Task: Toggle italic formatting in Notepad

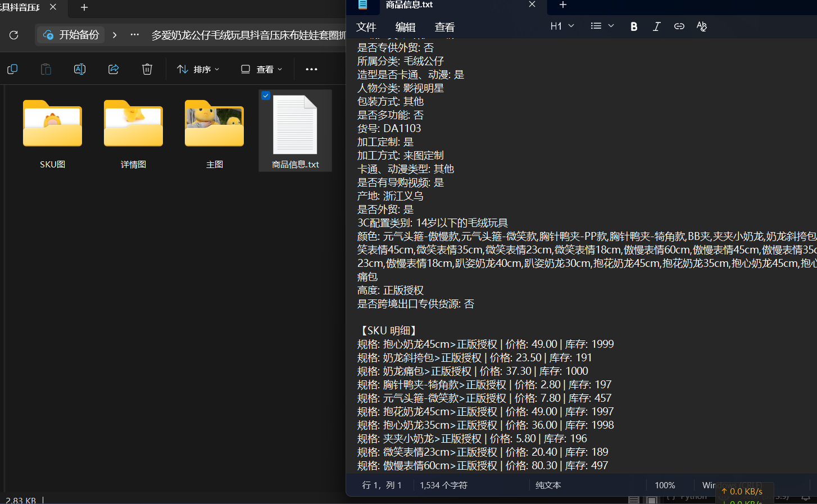Action: click(x=656, y=26)
